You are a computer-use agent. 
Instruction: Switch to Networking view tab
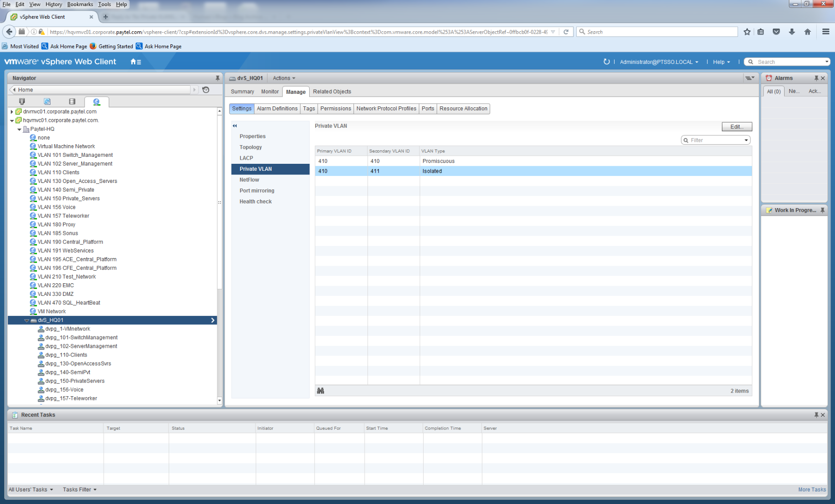click(97, 102)
